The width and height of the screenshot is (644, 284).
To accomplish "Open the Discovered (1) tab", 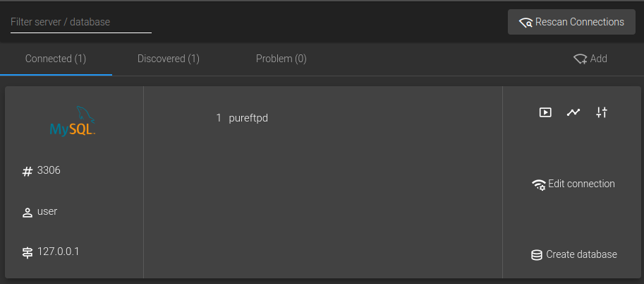I will point(169,59).
